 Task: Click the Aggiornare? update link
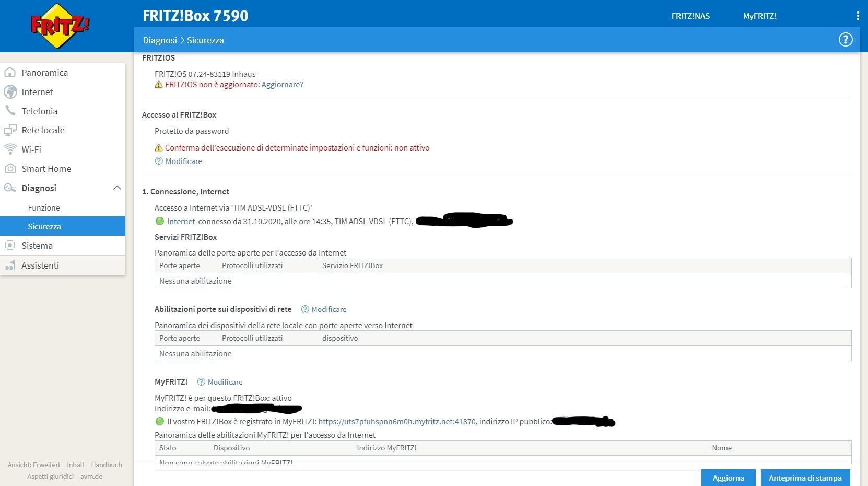point(282,85)
